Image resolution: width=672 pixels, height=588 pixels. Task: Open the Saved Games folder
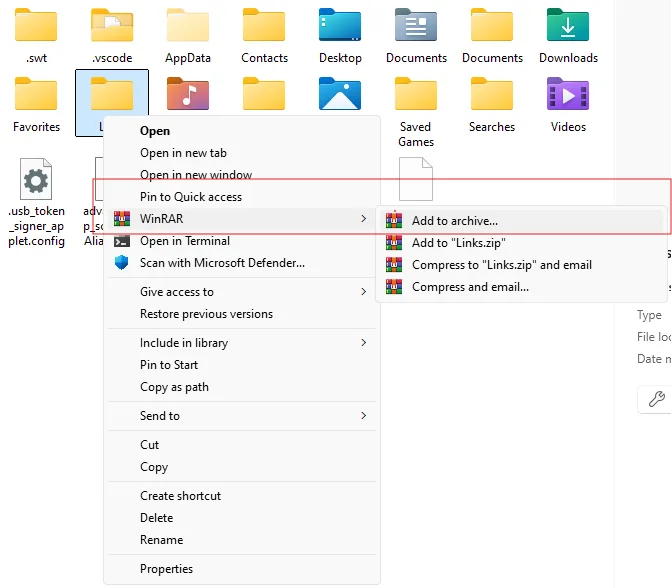click(416, 111)
